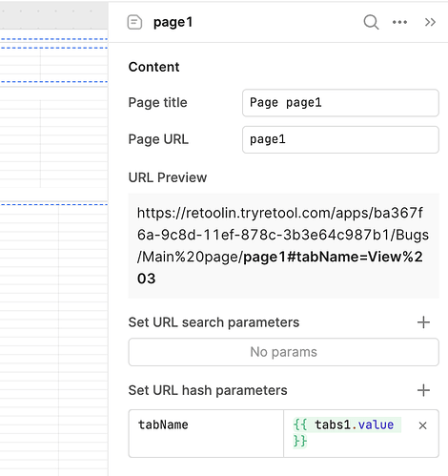Click the URL Preview label

pos(168,177)
